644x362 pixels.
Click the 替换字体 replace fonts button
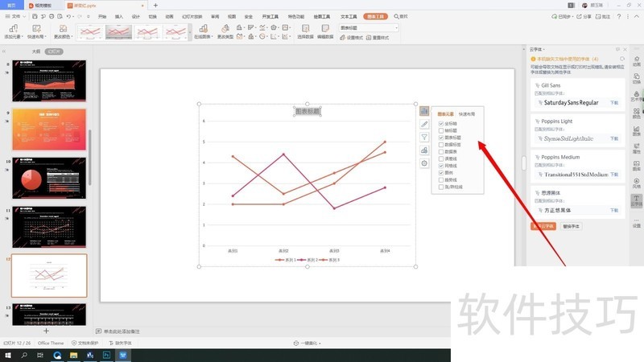pos(571,226)
